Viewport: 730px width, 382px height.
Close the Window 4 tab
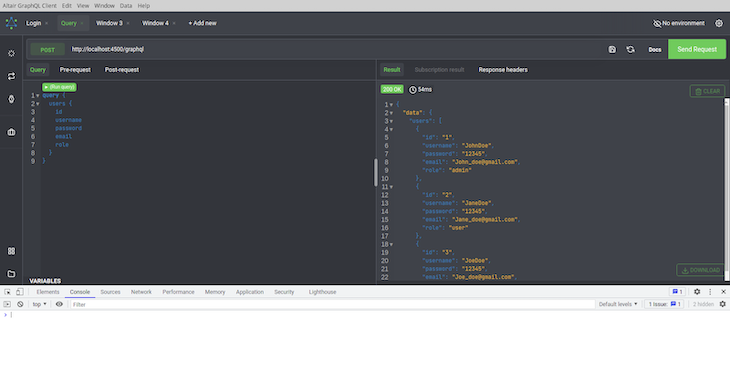[174, 23]
